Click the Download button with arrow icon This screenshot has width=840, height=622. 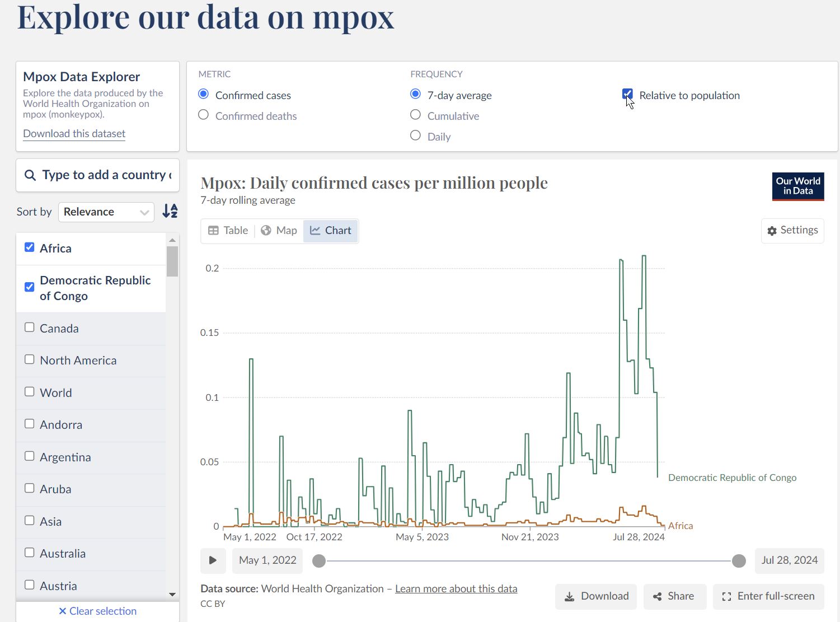click(x=595, y=596)
